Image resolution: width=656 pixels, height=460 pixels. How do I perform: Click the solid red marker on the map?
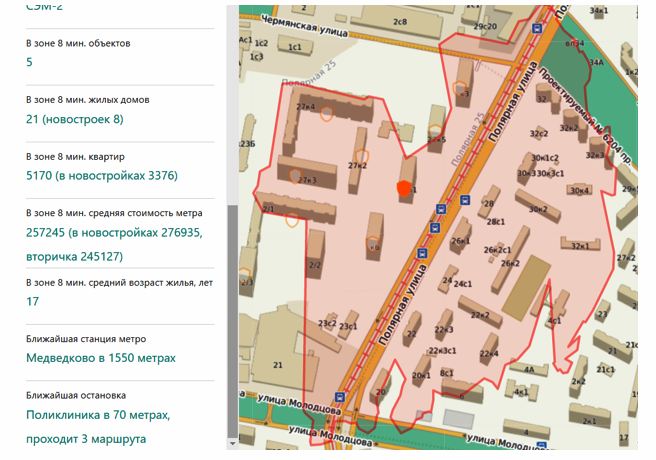tap(404, 187)
